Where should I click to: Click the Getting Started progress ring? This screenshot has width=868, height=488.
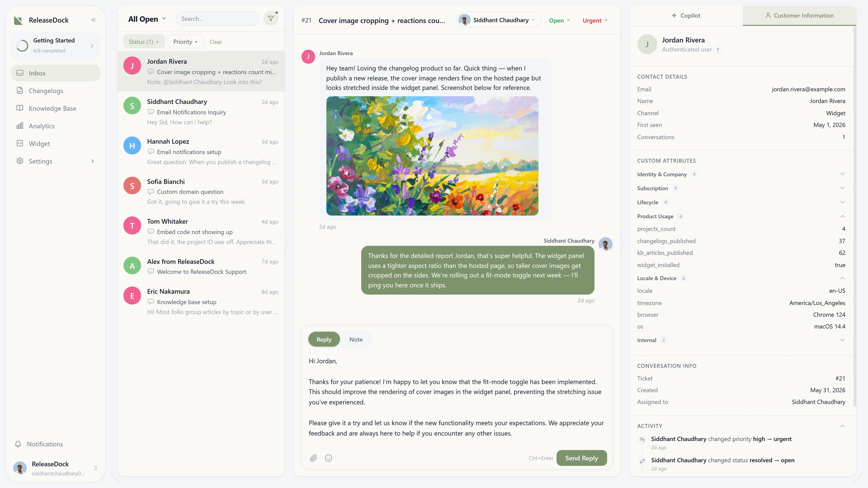click(22, 45)
